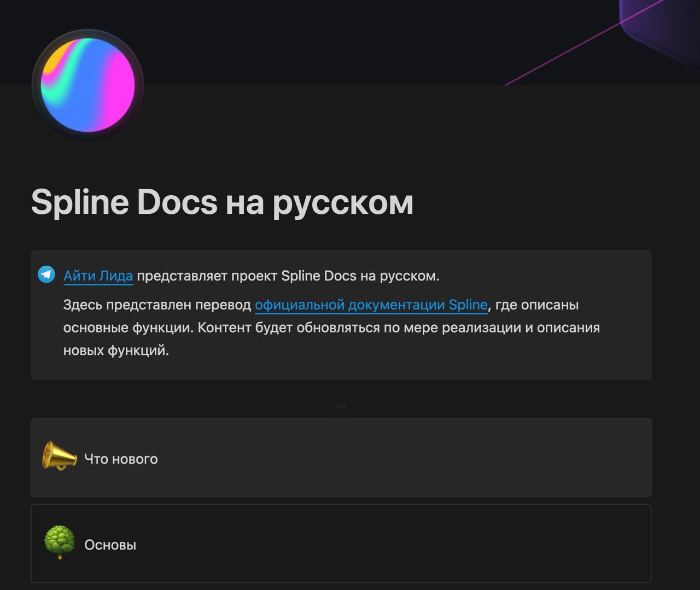Click the page title "Spline Docs на русском"
The image size is (700, 590).
point(223,202)
